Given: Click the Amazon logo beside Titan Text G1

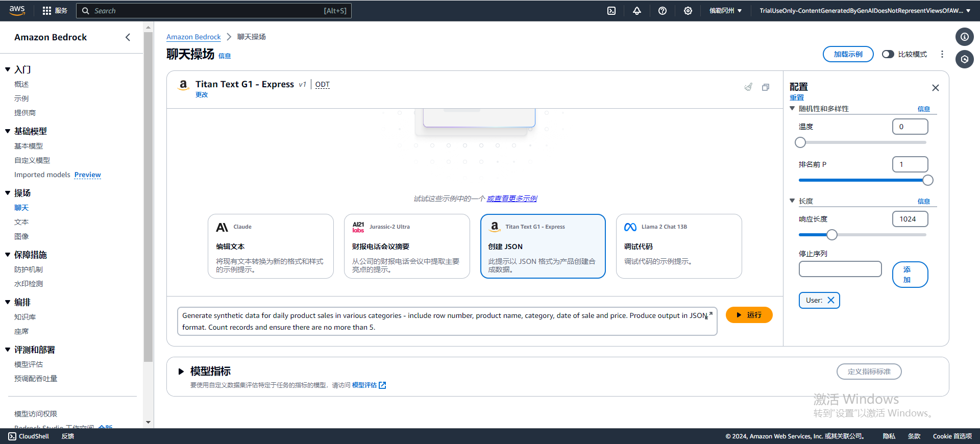Looking at the screenshot, I should point(183,85).
